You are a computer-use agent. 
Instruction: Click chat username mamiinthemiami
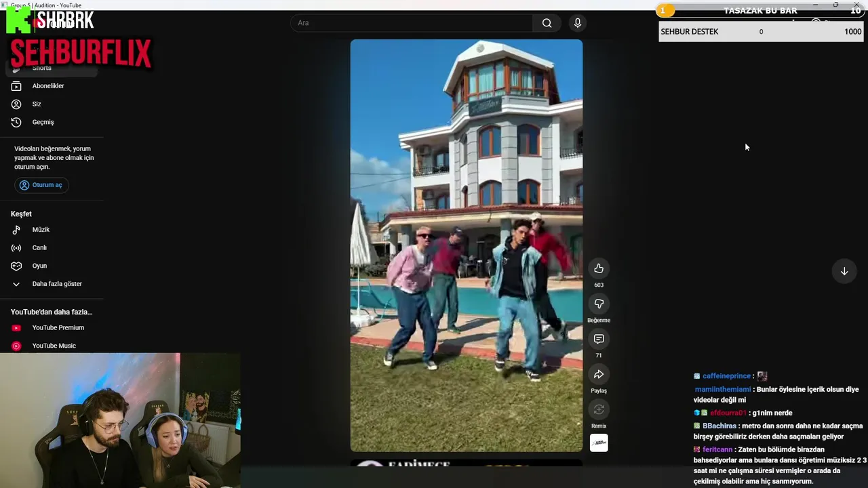tap(722, 390)
